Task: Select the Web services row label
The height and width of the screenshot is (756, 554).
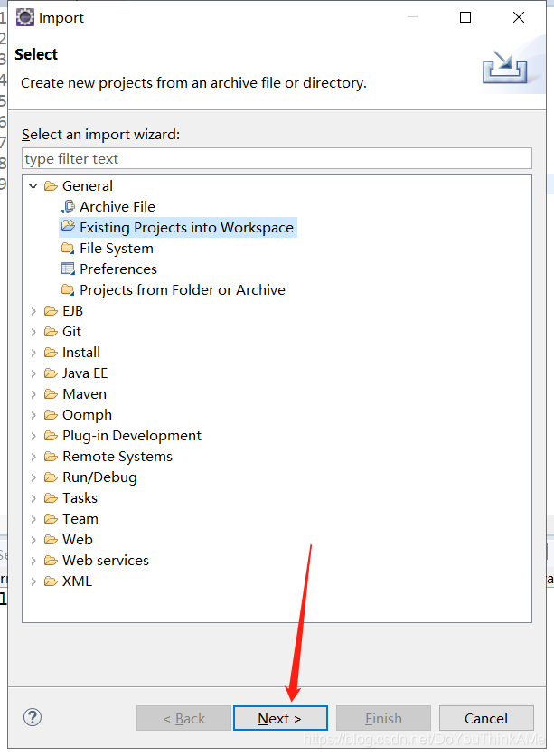Action: (106, 561)
